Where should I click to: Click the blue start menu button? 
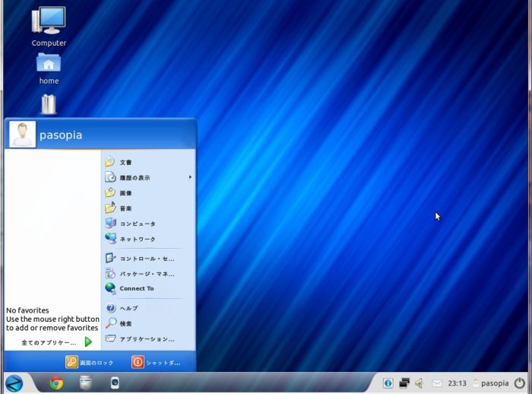click(14, 383)
